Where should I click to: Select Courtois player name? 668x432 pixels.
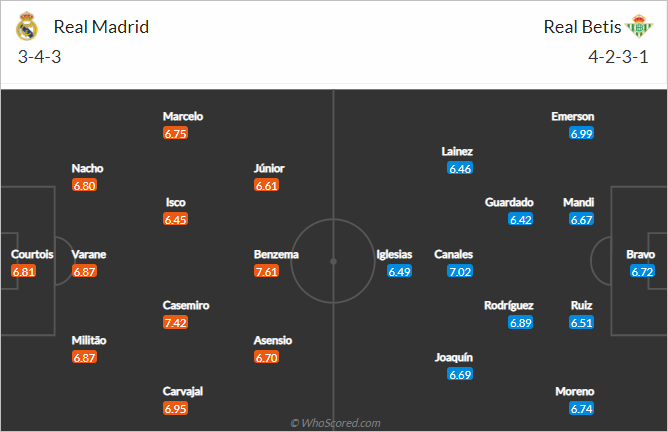(32, 254)
